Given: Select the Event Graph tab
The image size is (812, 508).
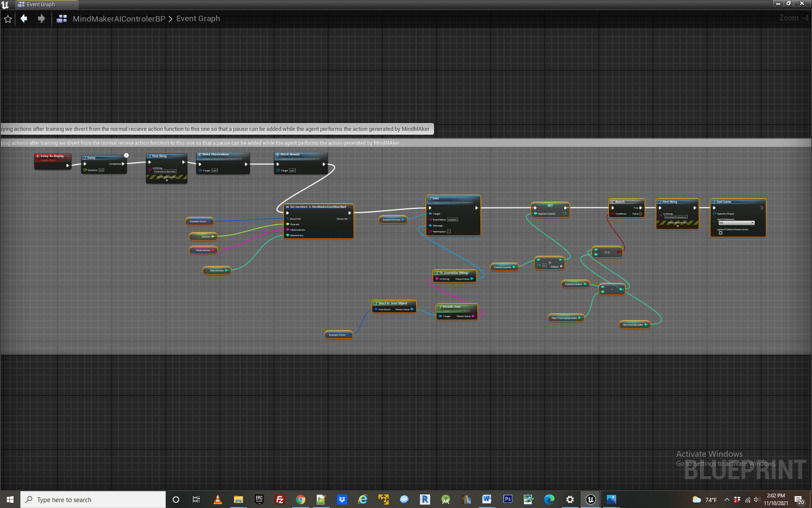Looking at the screenshot, I should pyautogui.click(x=41, y=5).
